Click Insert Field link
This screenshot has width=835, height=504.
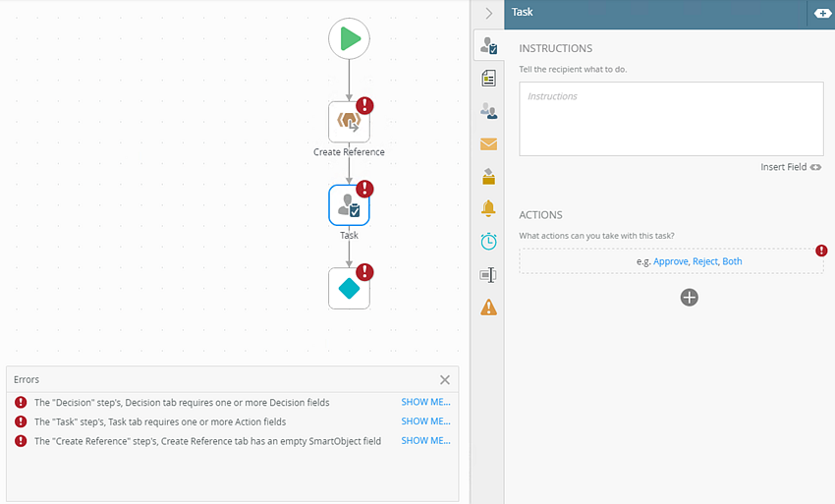click(x=790, y=167)
